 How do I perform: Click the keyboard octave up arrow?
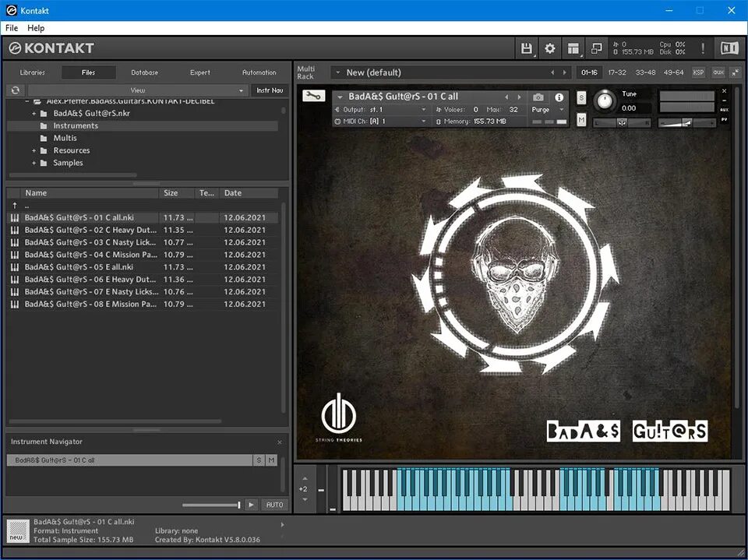(305, 478)
